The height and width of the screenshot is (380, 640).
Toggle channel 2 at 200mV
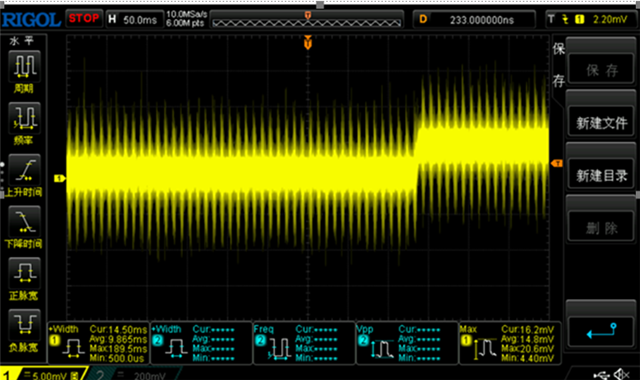(x=131, y=374)
